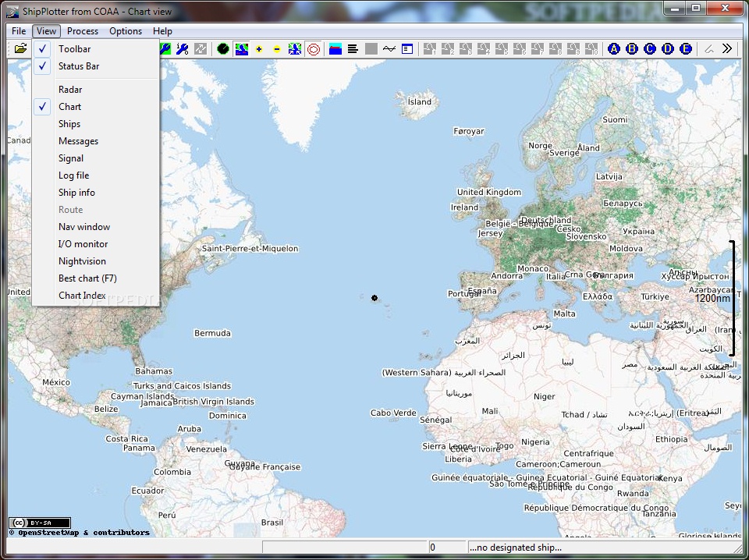Image resolution: width=749 pixels, height=560 pixels.
Task: Choose Ship info menu entry
Action: 95,193
